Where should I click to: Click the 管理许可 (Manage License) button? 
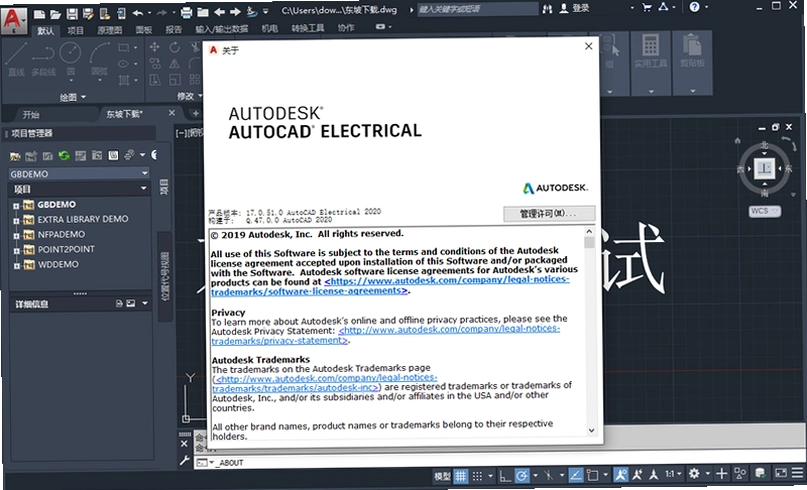click(549, 213)
